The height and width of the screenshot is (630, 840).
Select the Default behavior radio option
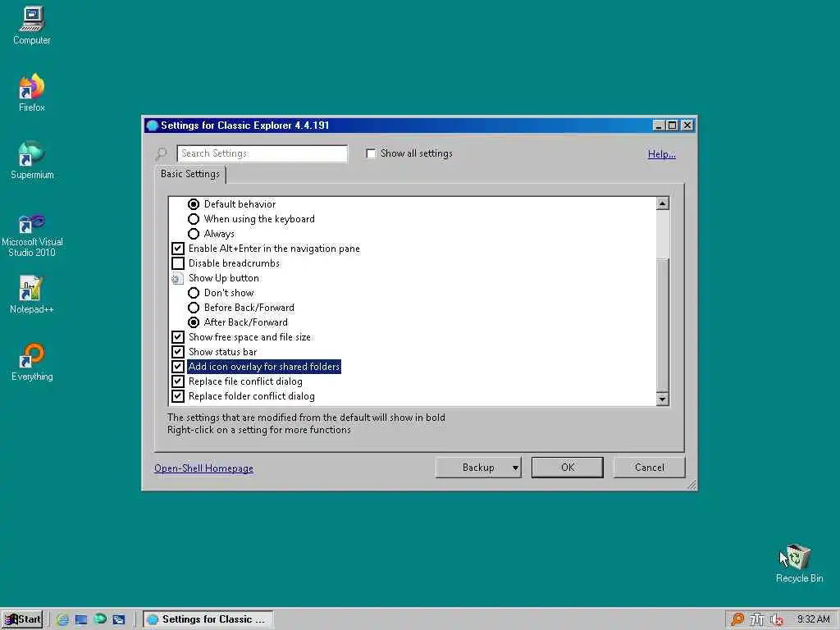pyautogui.click(x=194, y=204)
